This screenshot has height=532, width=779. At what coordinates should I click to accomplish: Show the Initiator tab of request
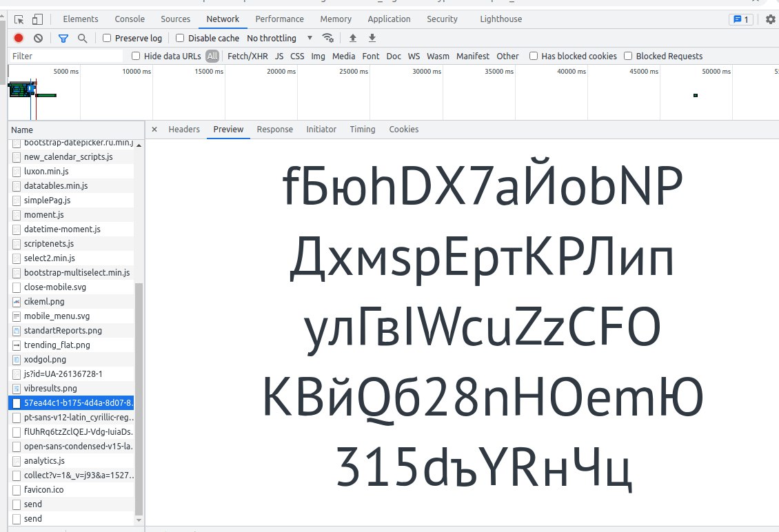(321, 129)
